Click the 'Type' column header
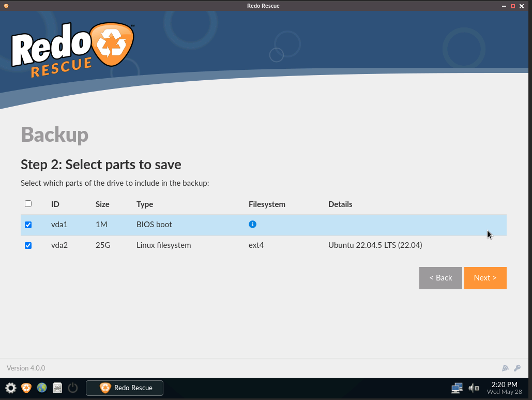 point(145,204)
